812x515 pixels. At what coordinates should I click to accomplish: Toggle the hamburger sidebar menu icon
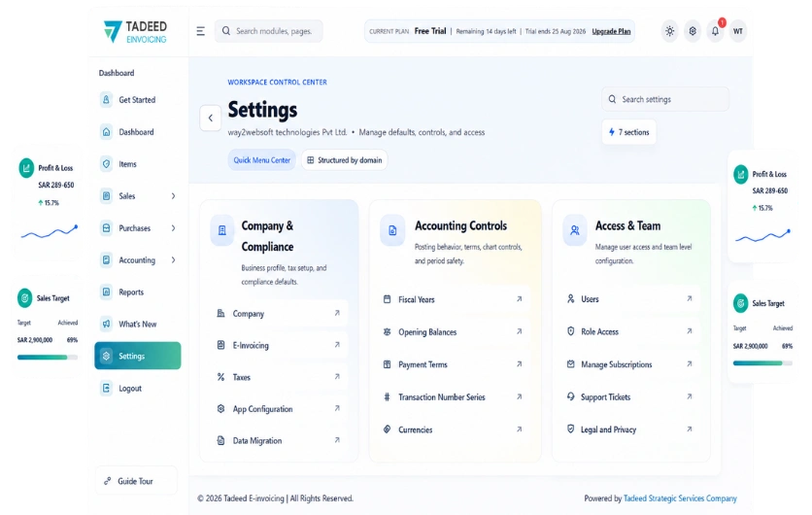click(201, 31)
